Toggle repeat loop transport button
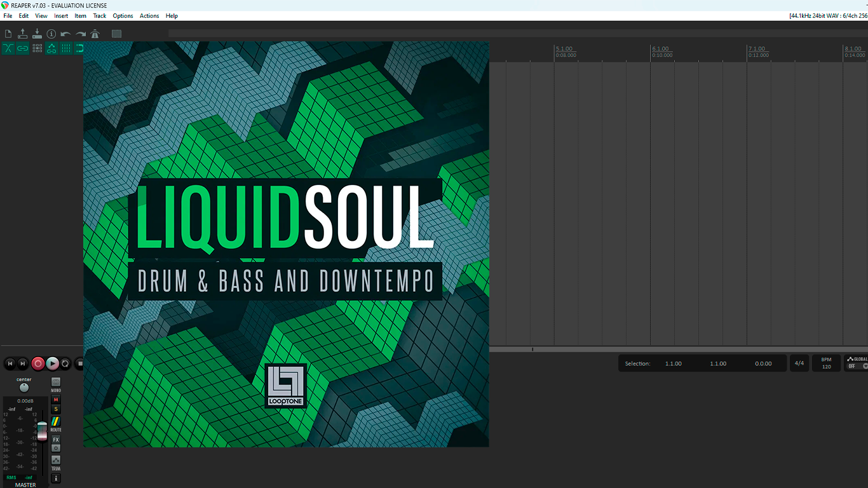Screen dimensions: 868x488 (x=65, y=363)
